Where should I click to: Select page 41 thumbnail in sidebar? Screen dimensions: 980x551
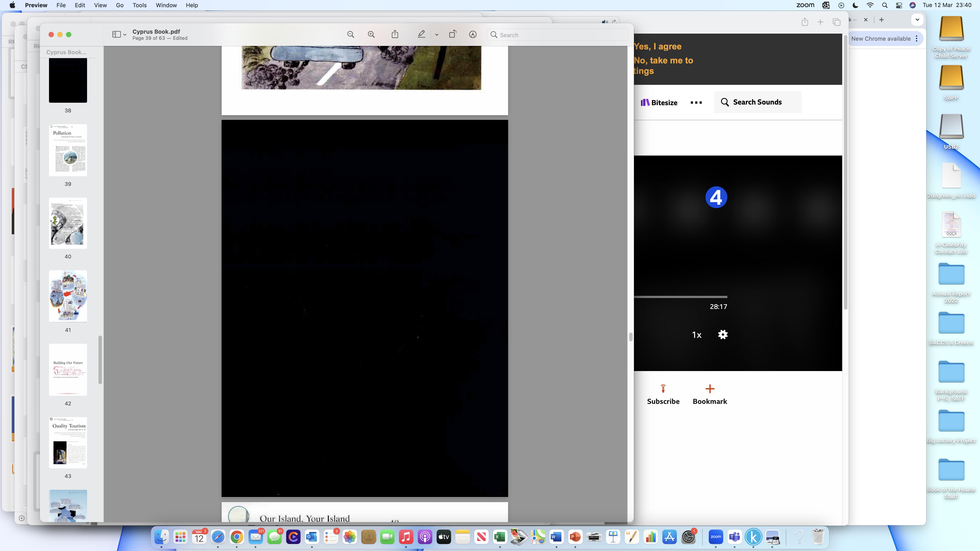click(68, 296)
